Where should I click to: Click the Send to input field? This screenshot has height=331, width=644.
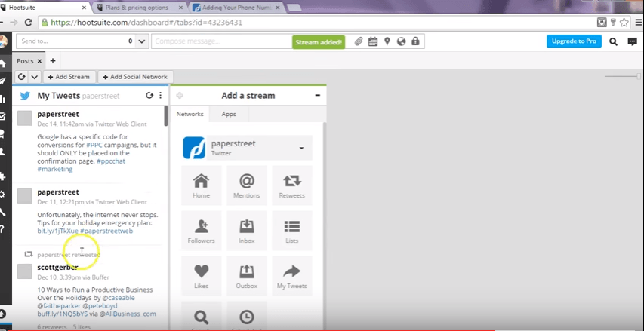(76, 41)
